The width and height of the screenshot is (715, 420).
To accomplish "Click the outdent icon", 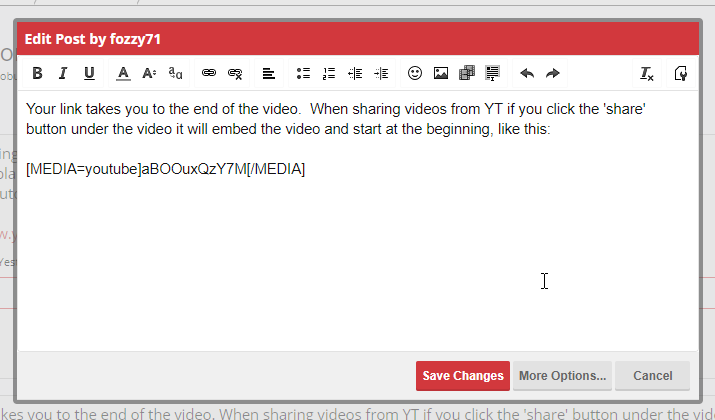I will (355, 73).
